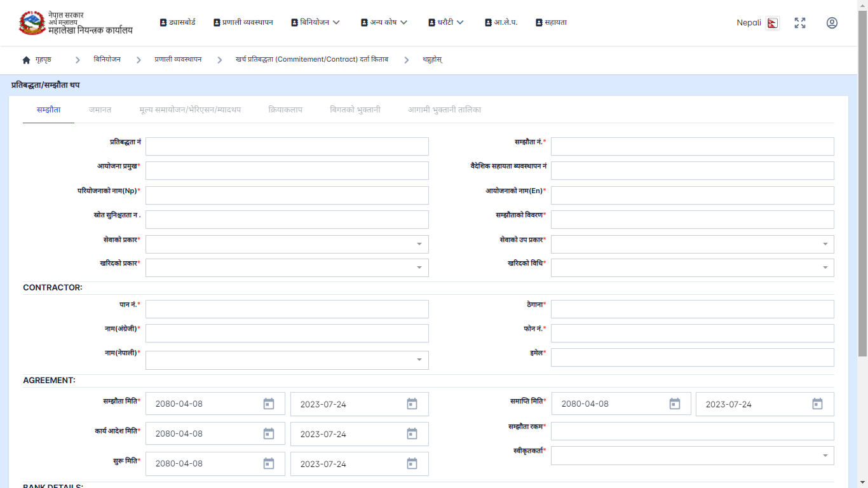Click the Nepali flag language icon
868x488 pixels.
click(772, 23)
